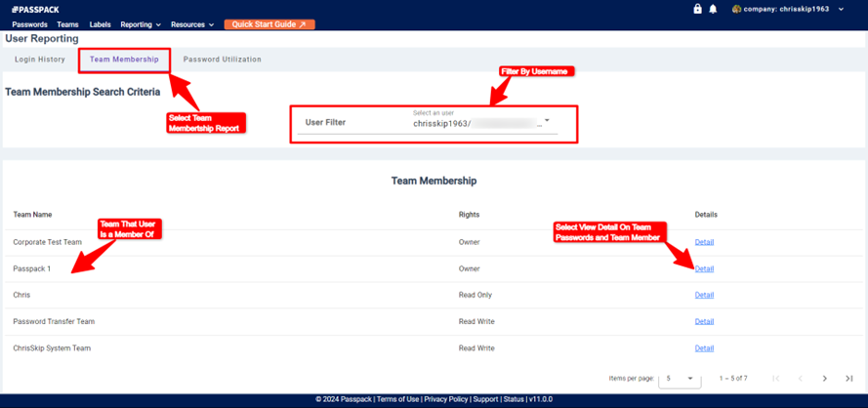Open the Support footer link
The height and width of the screenshot is (408, 868).
tap(485, 399)
